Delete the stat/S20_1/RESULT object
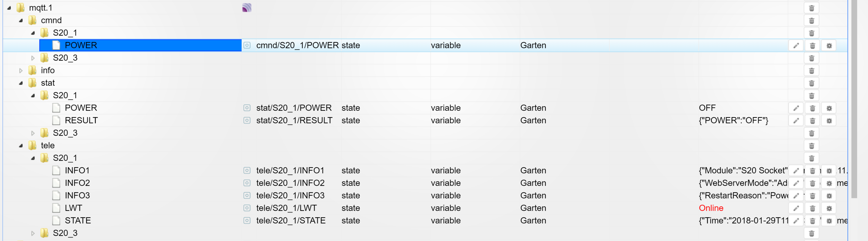 click(812, 121)
